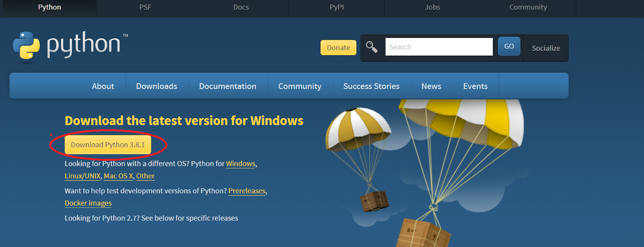This screenshot has width=644, height=247.
Task: Open the Socialize menu
Action: coord(546,48)
